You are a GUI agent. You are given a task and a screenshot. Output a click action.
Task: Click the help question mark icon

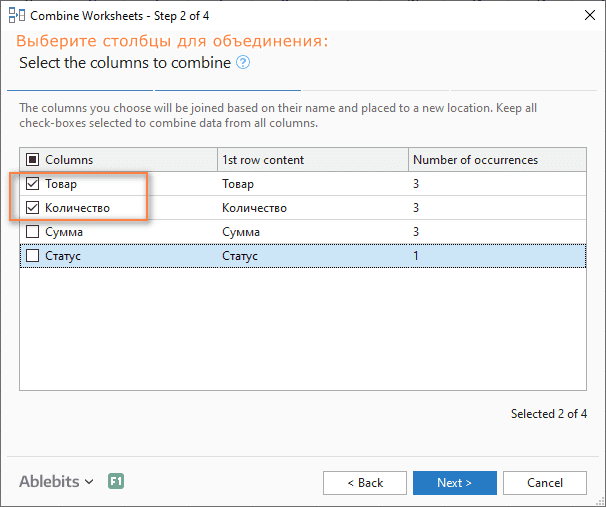[x=243, y=62]
